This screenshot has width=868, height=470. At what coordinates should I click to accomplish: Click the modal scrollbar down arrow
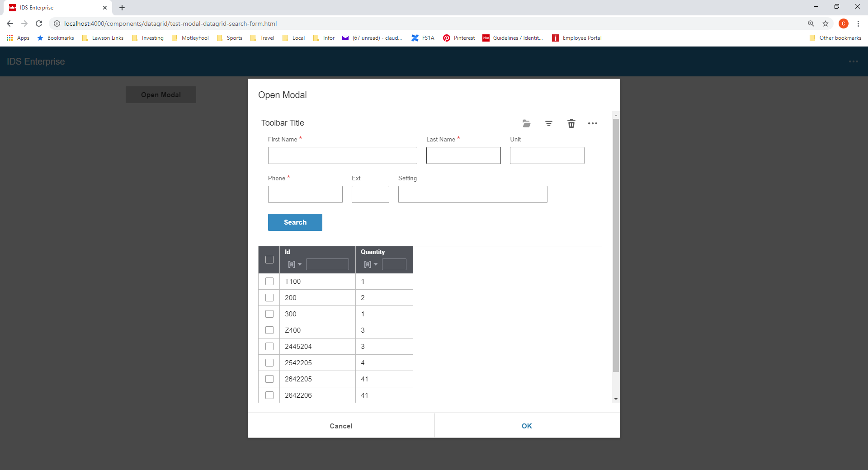click(616, 399)
